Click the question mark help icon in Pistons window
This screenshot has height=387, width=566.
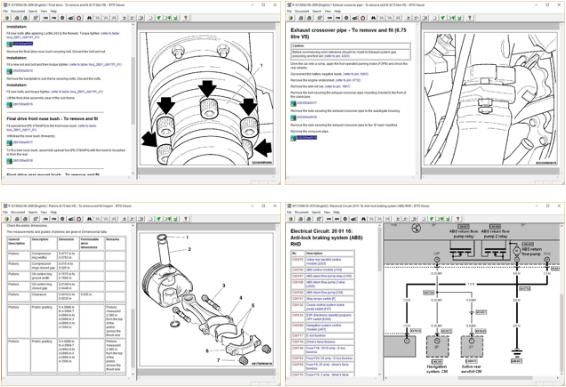coord(186,219)
